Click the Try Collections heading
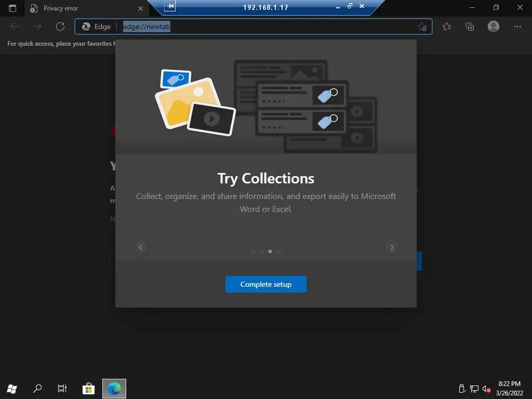Screen dimensions: 532x399 click(266, 179)
